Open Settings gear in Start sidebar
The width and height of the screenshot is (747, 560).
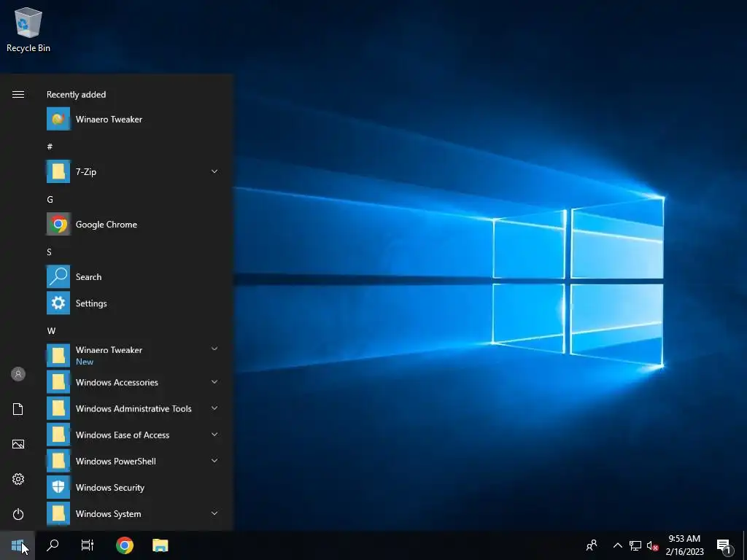[18, 479]
